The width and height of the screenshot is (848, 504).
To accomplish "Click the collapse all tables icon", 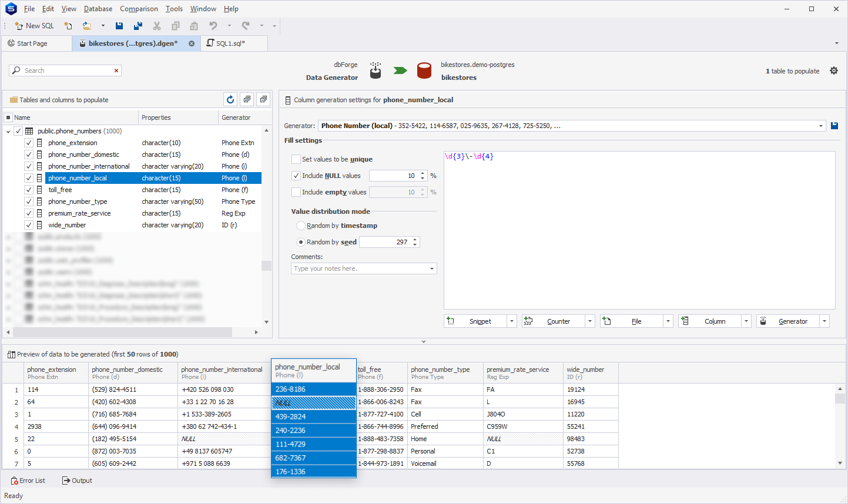I will coord(263,99).
